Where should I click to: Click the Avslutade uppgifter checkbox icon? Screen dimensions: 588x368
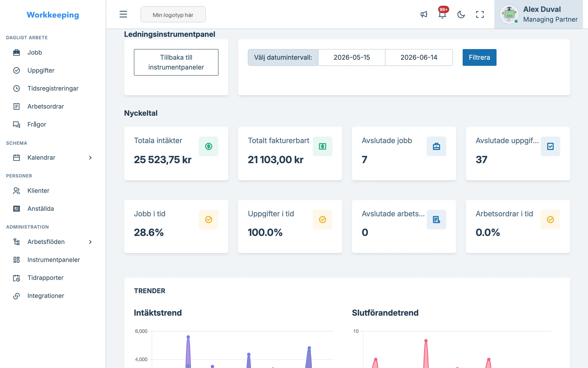[x=550, y=146]
